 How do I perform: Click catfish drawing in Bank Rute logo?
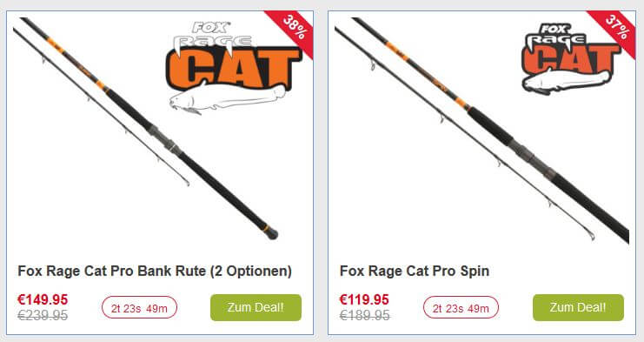coord(227,97)
